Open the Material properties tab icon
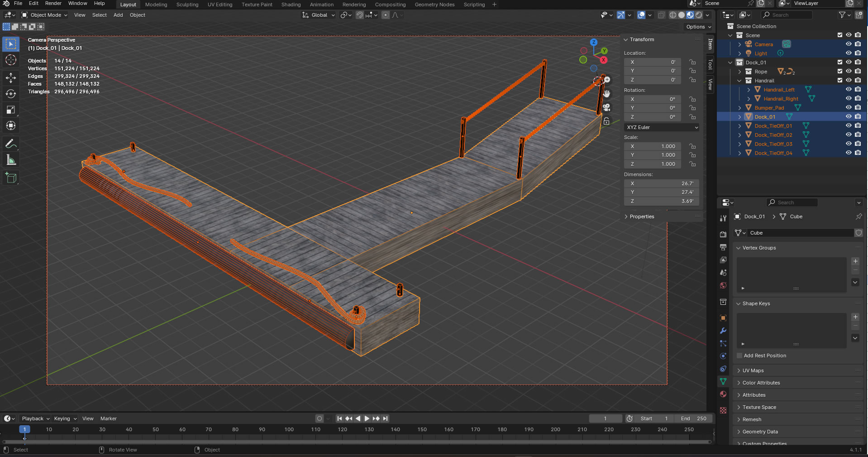The image size is (868, 457). (x=723, y=394)
